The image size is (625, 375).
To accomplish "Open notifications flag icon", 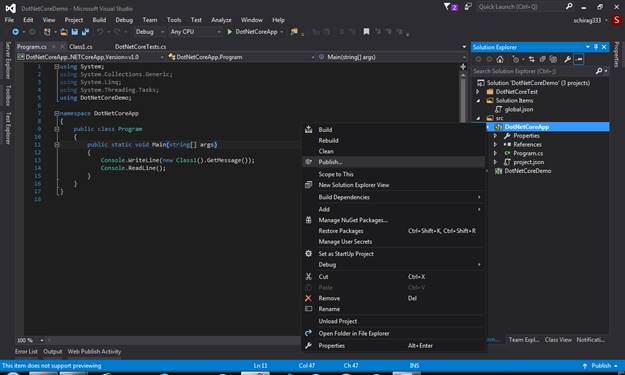I will 450,7.
